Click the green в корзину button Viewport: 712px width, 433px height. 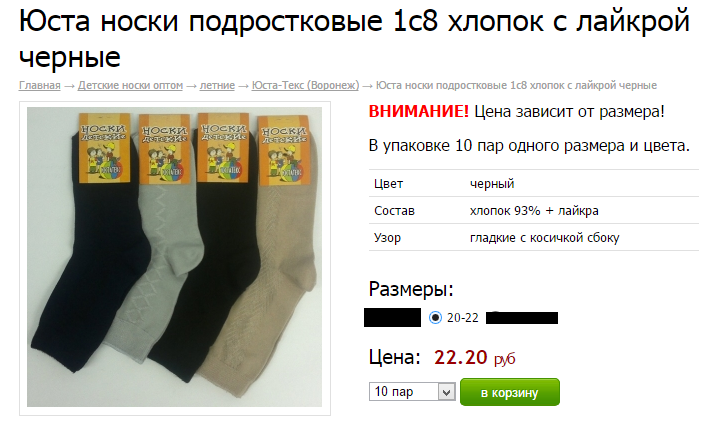(x=509, y=392)
